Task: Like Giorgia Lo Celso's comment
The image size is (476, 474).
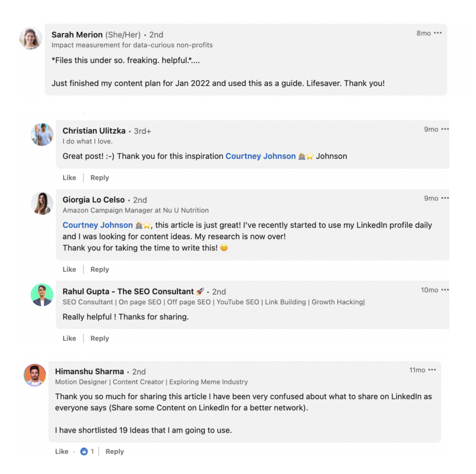Action: 69,269
